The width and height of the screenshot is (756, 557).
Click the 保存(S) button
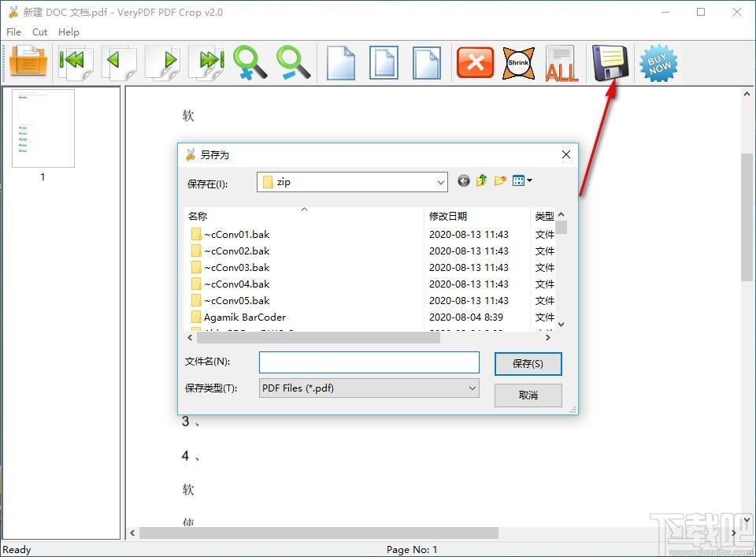point(528,364)
